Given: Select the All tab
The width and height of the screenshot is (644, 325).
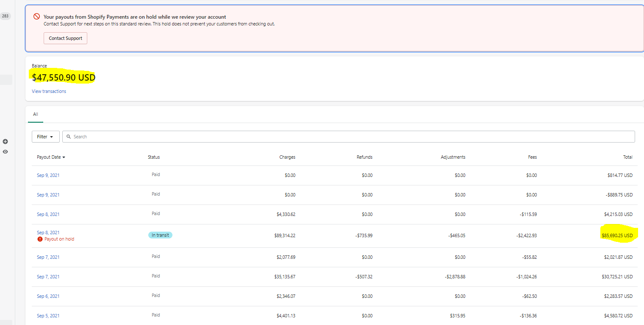Looking at the screenshot, I should 36,114.
